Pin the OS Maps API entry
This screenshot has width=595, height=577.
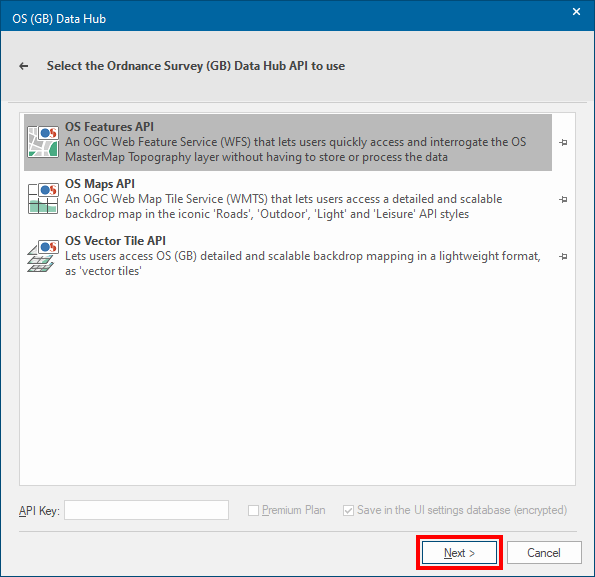[x=563, y=199]
